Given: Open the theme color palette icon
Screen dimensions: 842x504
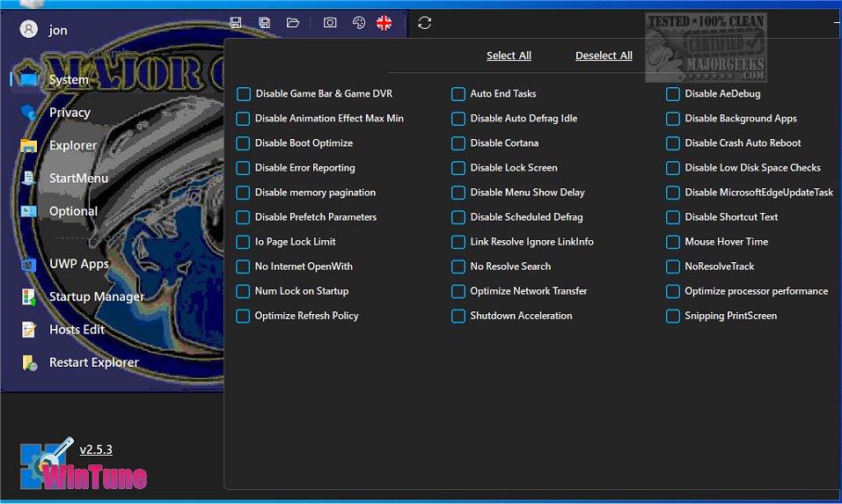Looking at the screenshot, I should [x=358, y=23].
